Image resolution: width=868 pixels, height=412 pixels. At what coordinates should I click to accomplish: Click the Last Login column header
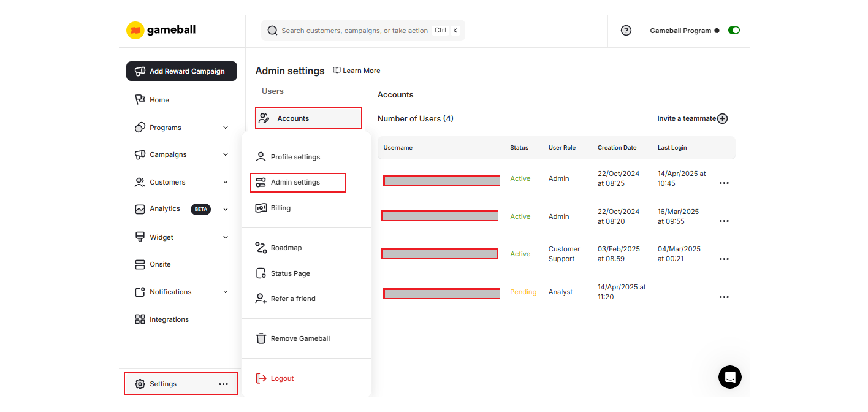pos(672,148)
